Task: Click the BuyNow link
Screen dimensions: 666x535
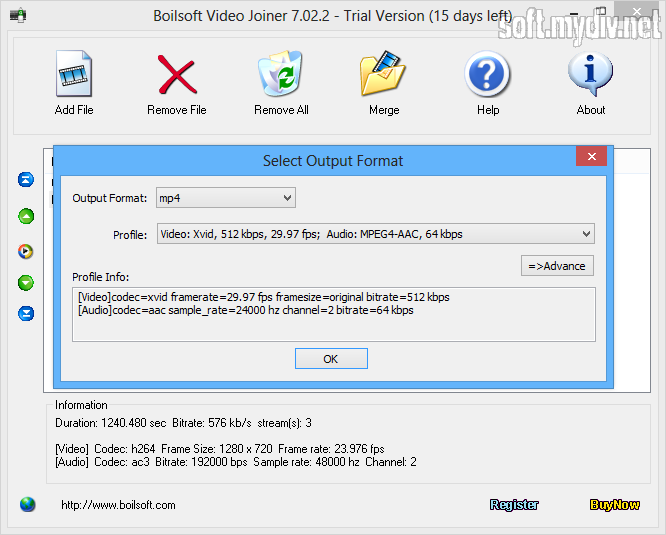Action: point(615,504)
